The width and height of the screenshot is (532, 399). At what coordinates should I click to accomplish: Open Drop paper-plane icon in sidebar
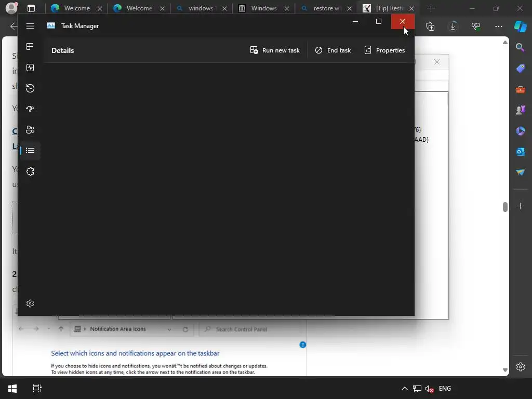[x=520, y=172]
